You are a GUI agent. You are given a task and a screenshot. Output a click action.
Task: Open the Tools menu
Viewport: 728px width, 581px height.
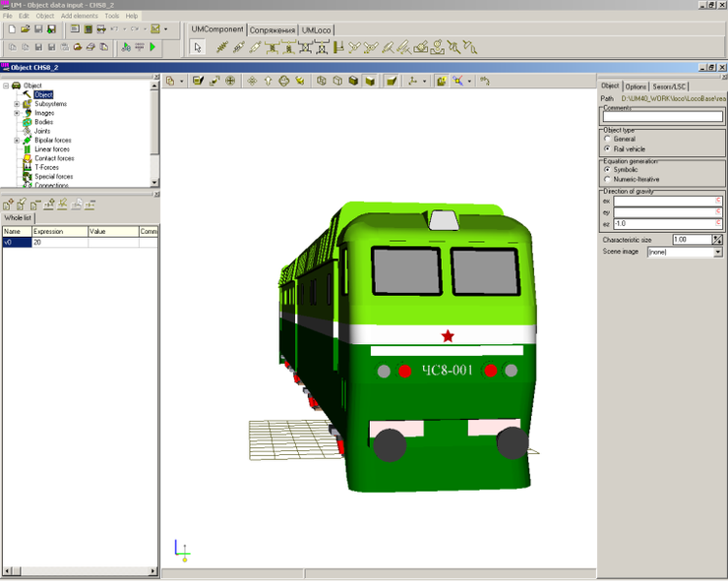point(112,16)
